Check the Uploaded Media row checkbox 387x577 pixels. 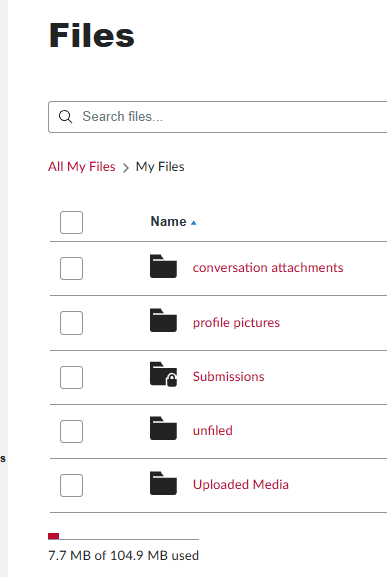[x=71, y=485]
